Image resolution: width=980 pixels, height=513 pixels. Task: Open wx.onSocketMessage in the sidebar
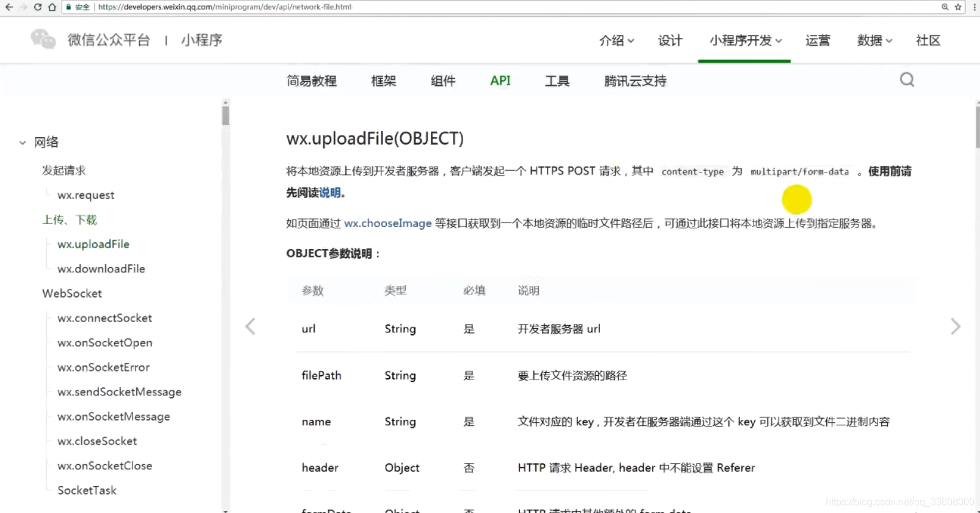tap(114, 417)
